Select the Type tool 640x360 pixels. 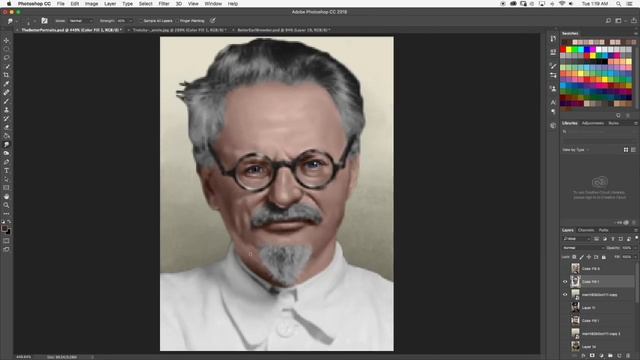point(6,171)
